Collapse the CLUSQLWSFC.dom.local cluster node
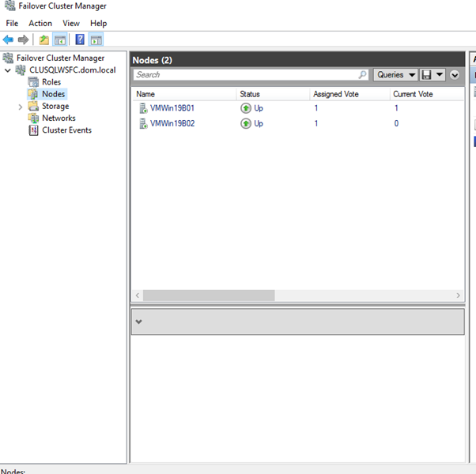The width and height of the screenshot is (476, 474). 8,70
